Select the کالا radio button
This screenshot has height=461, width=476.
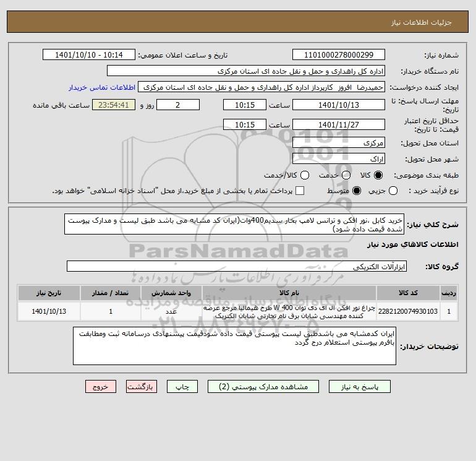378,175
